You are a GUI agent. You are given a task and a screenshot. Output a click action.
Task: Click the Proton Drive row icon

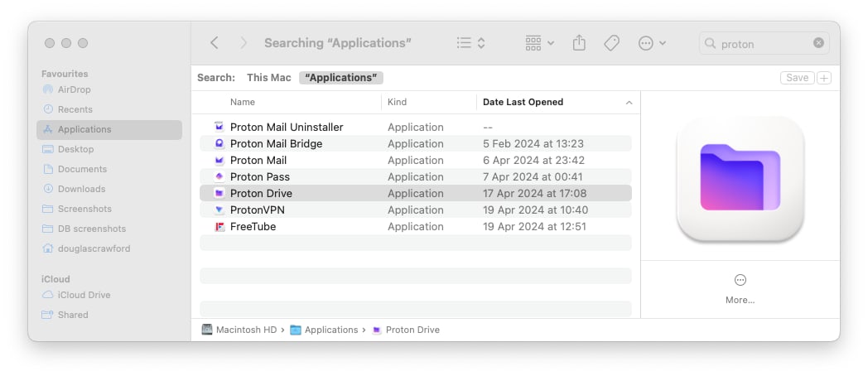click(x=219, y=193)
